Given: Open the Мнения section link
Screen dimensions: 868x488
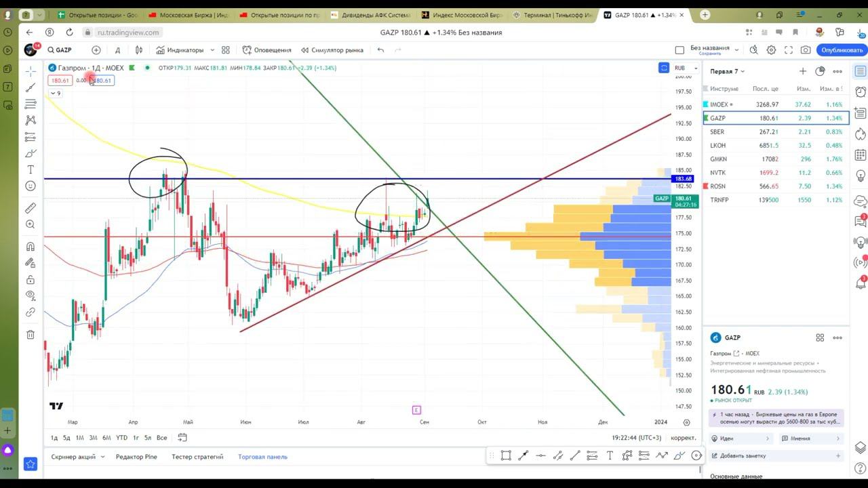Looking at the screenshot, I should click(x=810, y=439).
